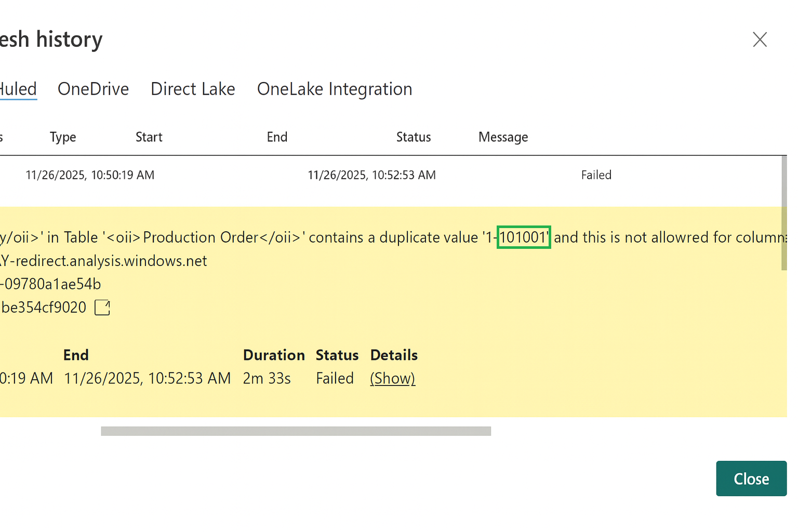Close the dialog with the X icon
The image size is (798, 532).
760,39
